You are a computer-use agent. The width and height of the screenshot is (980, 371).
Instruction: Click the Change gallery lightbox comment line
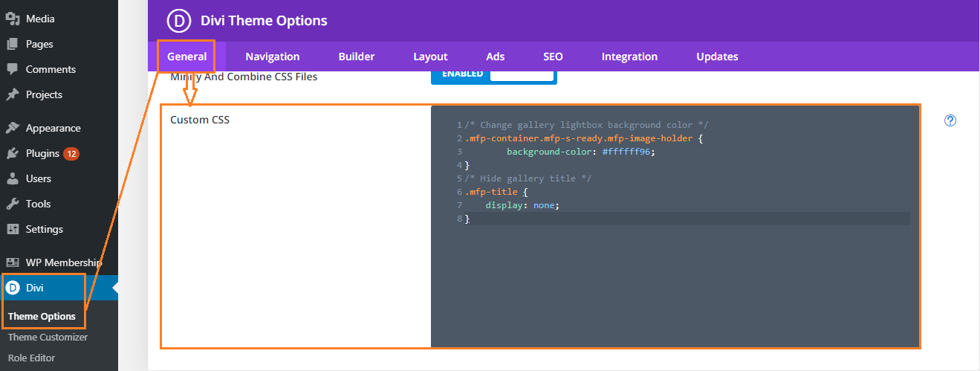(587, 125)
